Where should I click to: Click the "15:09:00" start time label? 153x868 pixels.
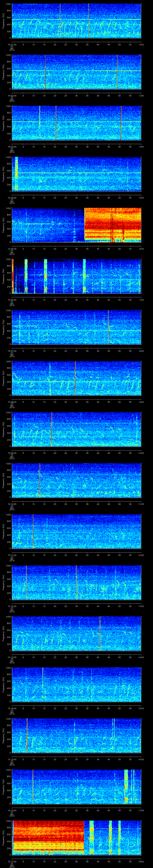12,453
